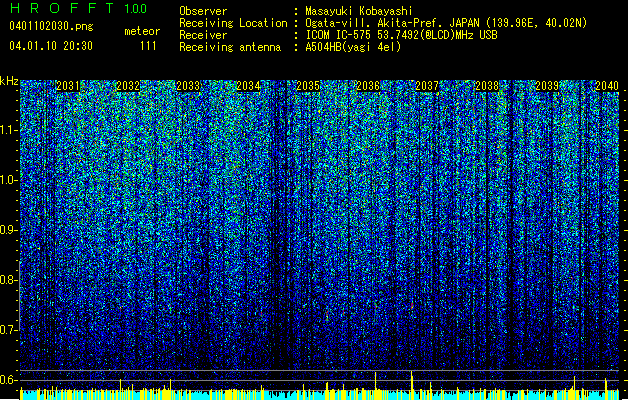Click time marker 2036
This screenshot has height=400, width=629.
click(x=367, y=86)
